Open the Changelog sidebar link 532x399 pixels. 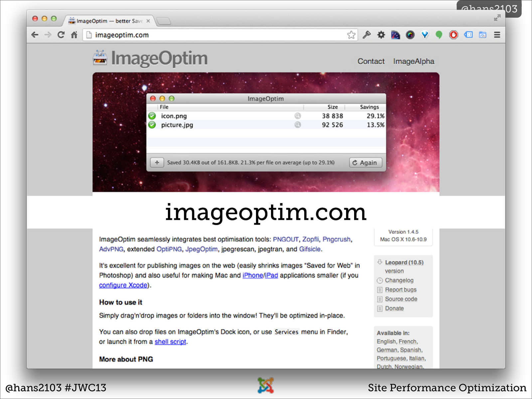point(399,280)
